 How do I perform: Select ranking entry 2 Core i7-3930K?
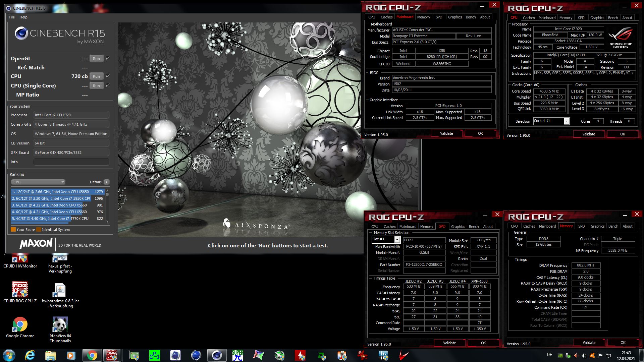[x=57, y=198]
